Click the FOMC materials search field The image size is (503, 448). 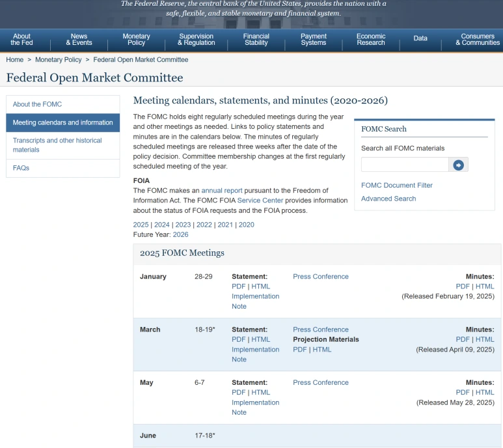405,165
